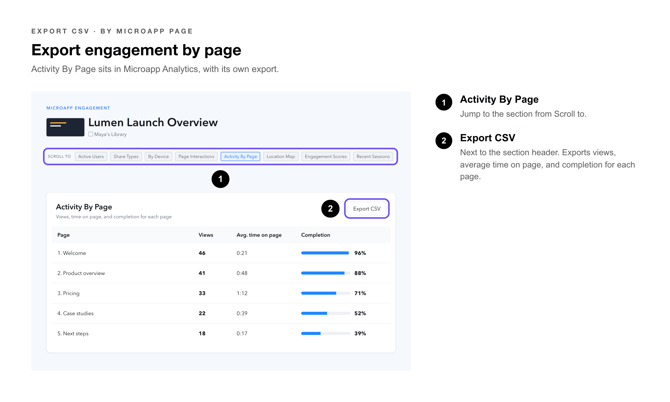Click the Export CSV legend heading
This screenshot has width=670, height=402.
pos(488,138)
